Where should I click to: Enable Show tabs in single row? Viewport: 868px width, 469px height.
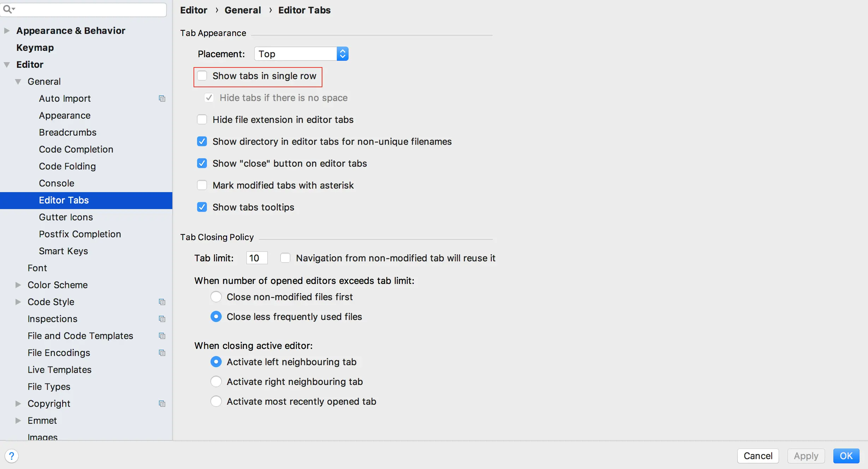(x=202, y=76)
